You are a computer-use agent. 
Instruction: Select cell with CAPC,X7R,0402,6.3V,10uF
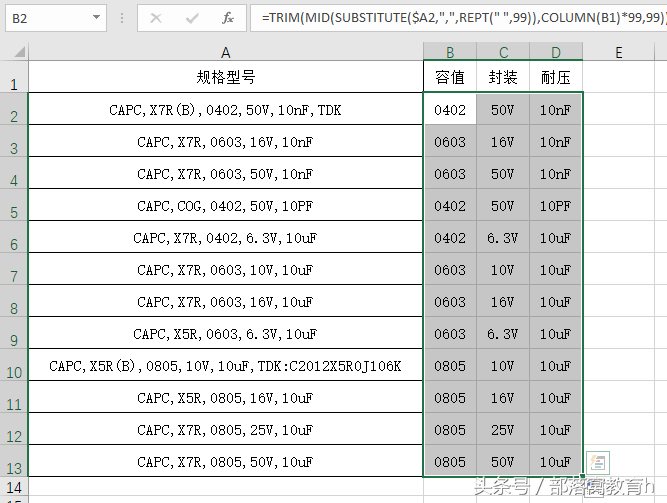click(x=225, y=237)
